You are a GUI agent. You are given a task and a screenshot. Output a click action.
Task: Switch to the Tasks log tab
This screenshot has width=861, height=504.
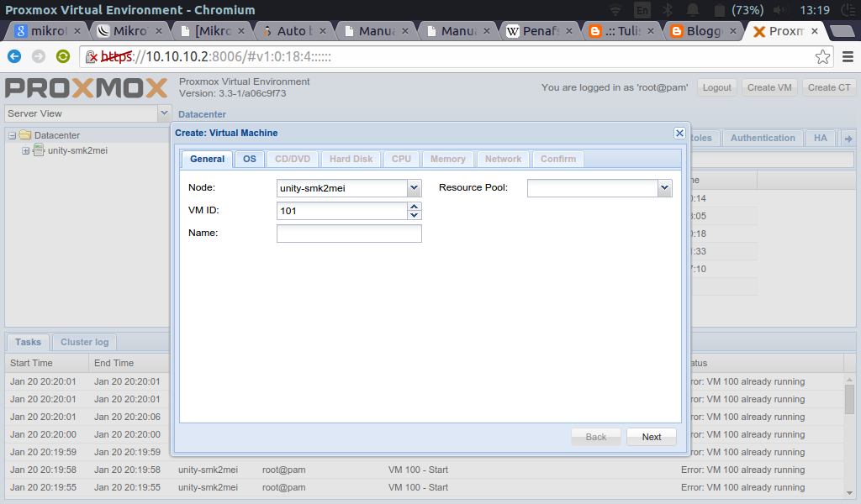(28, 342)
